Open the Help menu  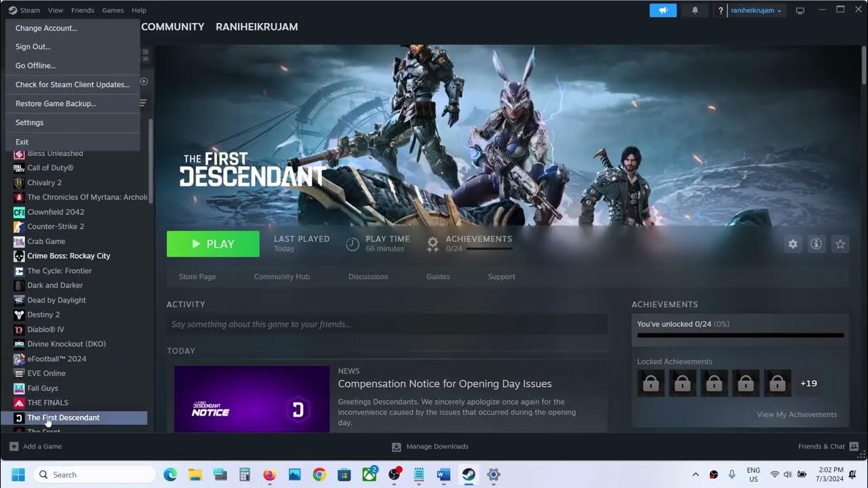pyautogui.click(x=139, y=10)
